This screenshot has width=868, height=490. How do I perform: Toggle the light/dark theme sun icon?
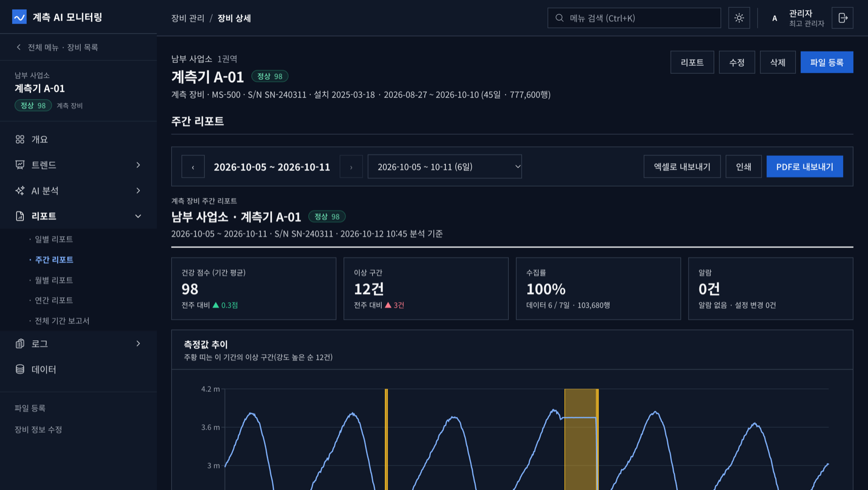(739, 18)
